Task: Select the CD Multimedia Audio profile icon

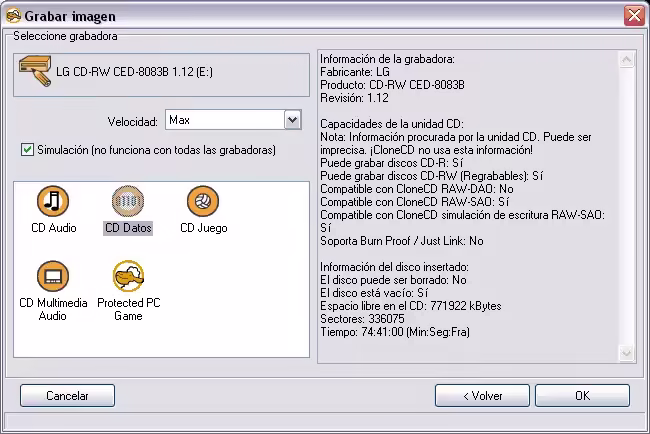Action: tap(53, 276)
